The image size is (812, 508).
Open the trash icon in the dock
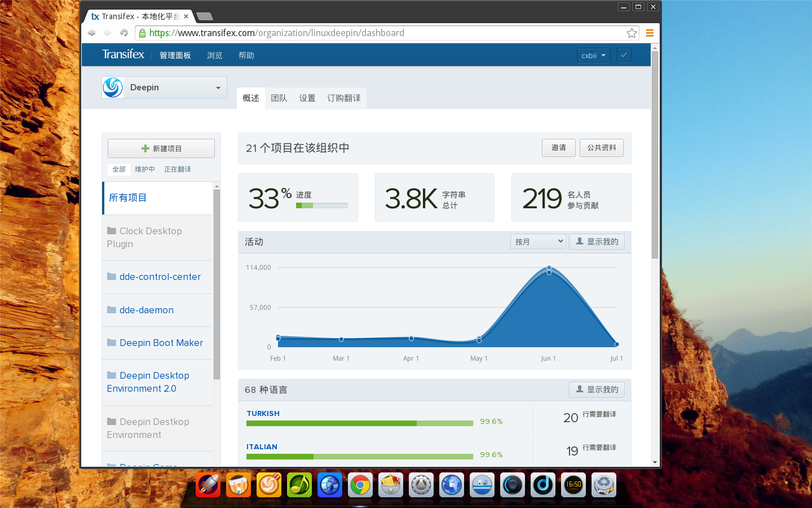pos(604,485)
